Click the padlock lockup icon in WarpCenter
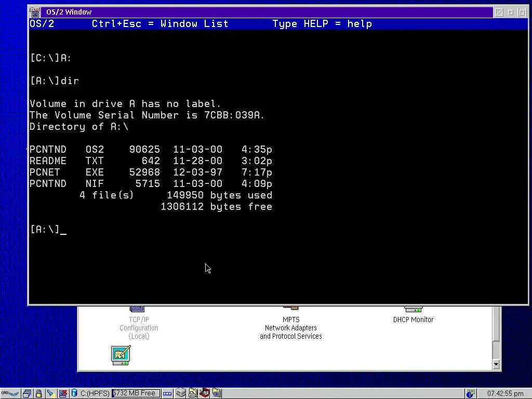Image resolution: width=532 pixels, height=399 pixels. 38,394
